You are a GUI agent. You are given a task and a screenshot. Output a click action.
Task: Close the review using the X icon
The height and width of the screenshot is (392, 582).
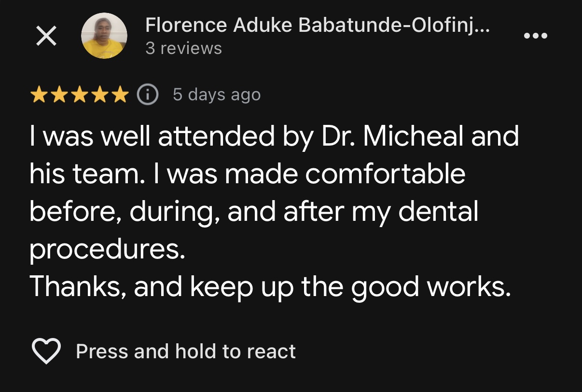(46, 37)
